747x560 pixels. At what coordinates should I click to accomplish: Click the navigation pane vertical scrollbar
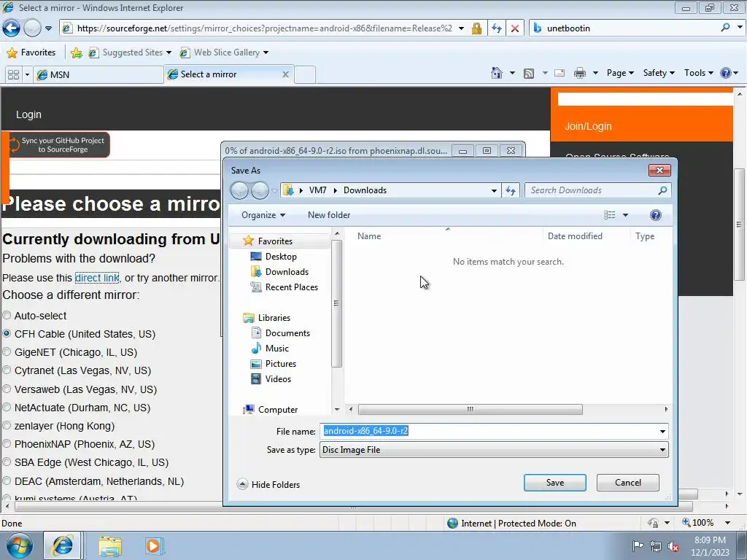coord(336,304)
